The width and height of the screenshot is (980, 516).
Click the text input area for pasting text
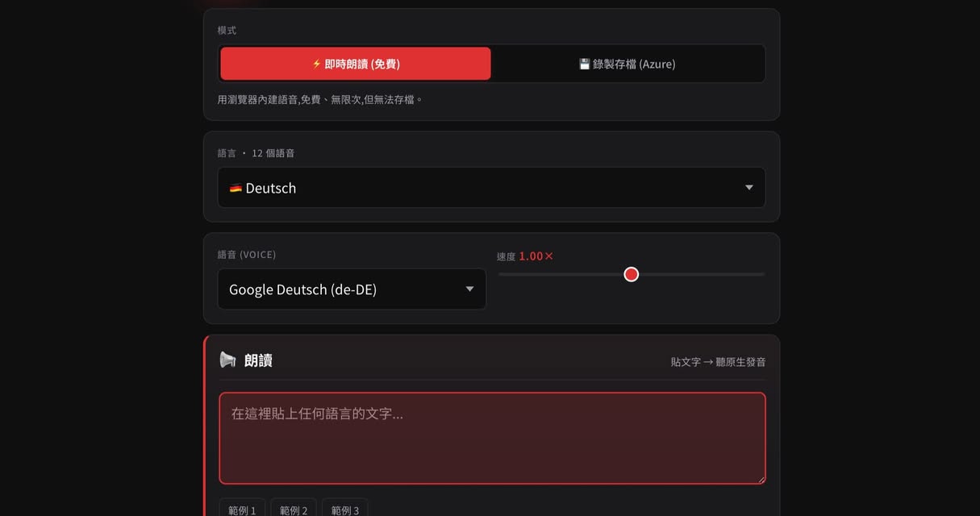(x=492, y=438)
